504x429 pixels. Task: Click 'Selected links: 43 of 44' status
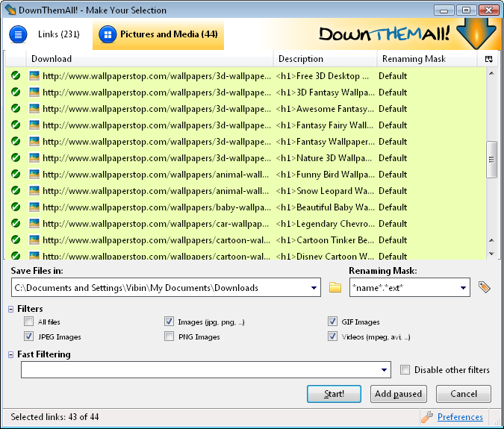coord(55,417)
